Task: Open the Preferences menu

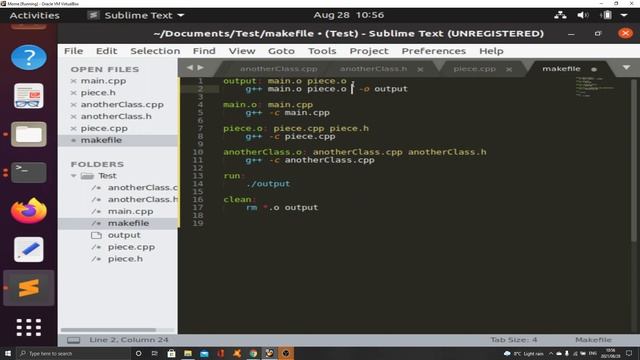Action: click(x=433, y=51)
